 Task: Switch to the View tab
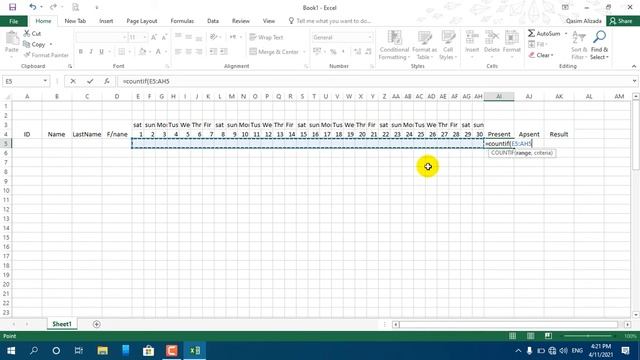pyautogui.click(x=269, y=21)
